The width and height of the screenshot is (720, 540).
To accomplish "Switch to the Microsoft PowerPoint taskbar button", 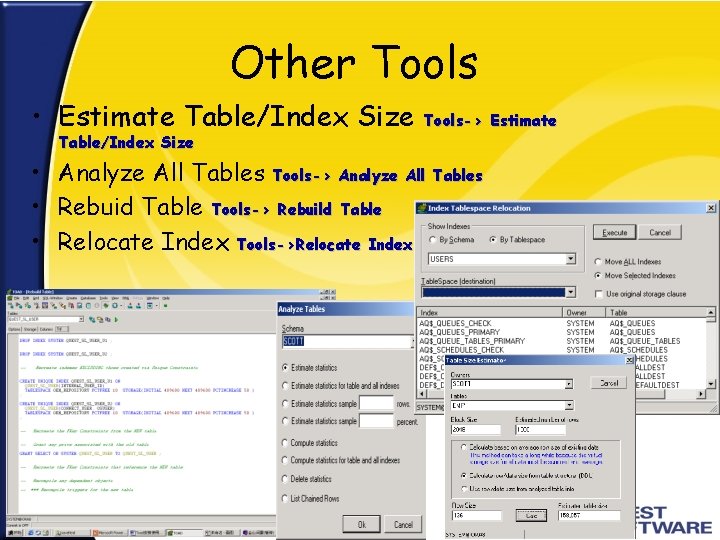I will pyautogui.click(x=109, y=533).
